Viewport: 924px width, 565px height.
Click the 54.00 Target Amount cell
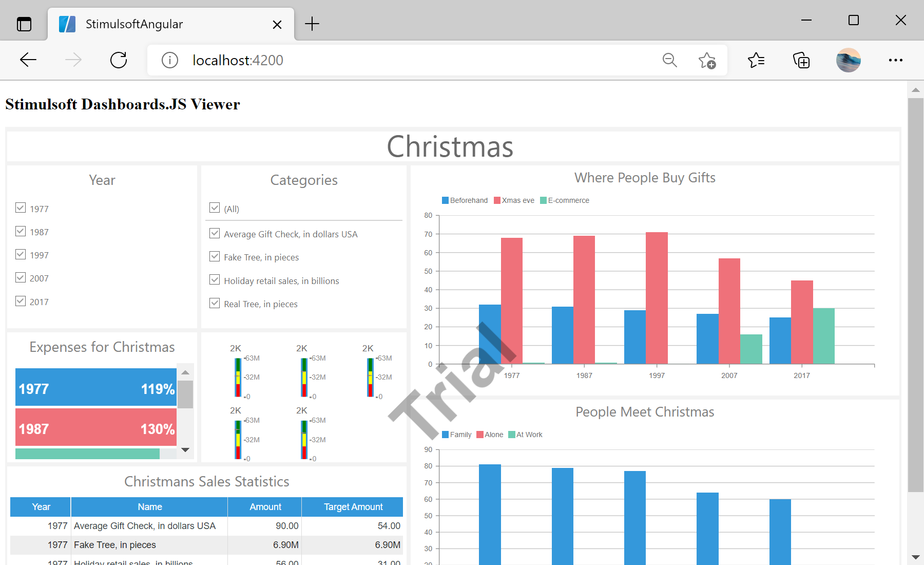[x=353, y=526]
